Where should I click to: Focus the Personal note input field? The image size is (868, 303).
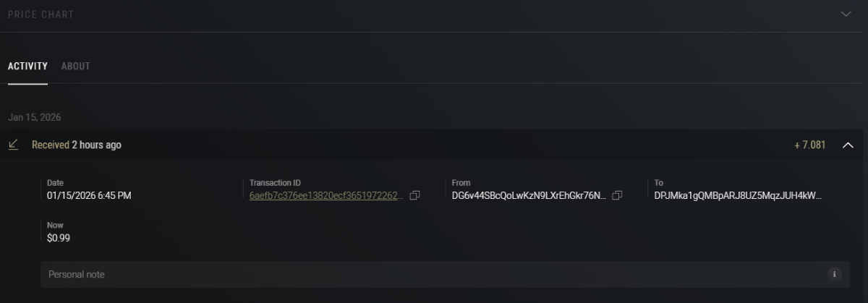(x=434, y=275)
